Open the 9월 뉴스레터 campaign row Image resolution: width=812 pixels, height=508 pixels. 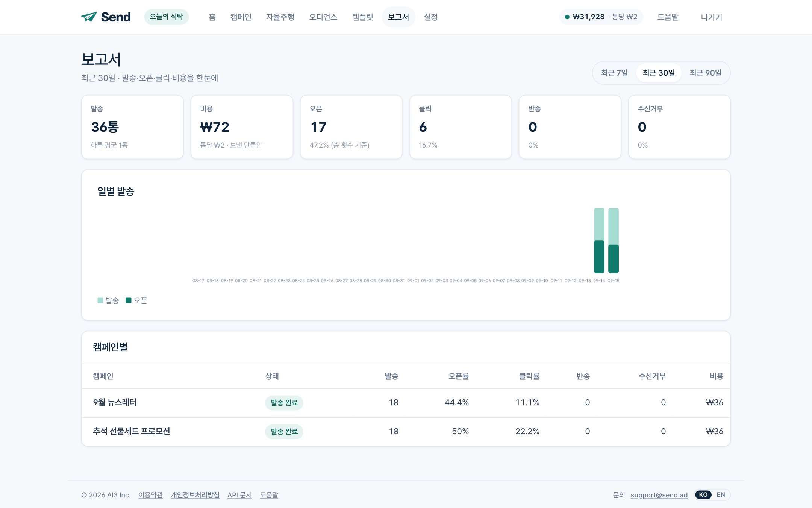406,403
